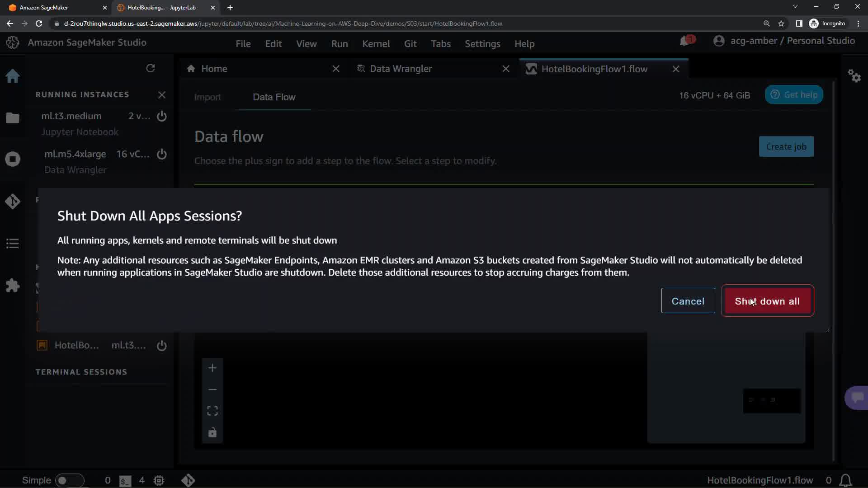The height and width of the screenshot is (488, 868).
Task: Open the Table of Contents list icon
Action: 13,244
